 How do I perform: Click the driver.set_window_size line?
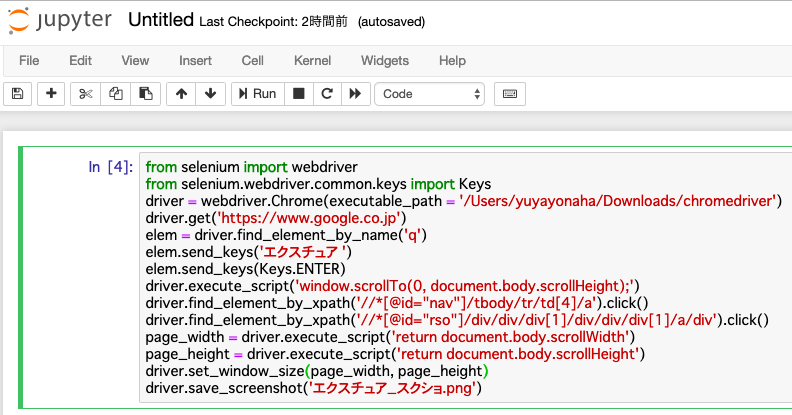click(317, 371)
